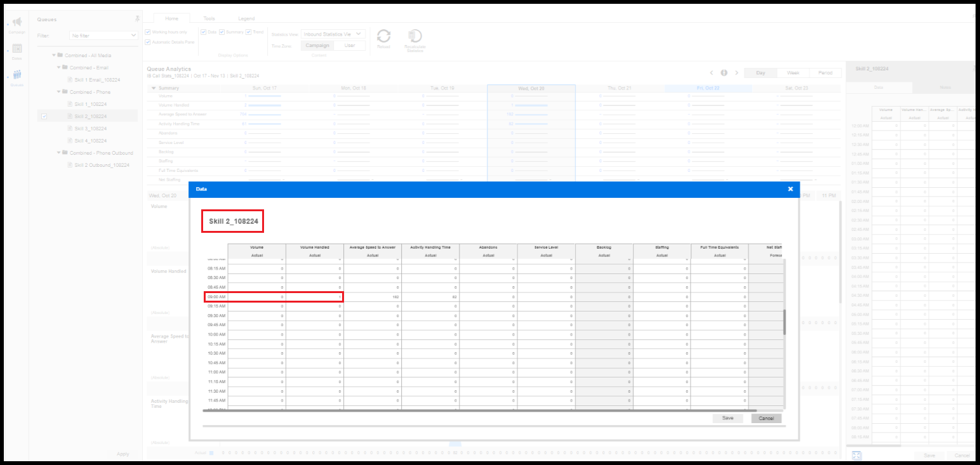Select Skill 3_108224 in the queue tree
The image size is (980, 465).
pos(90,129)
